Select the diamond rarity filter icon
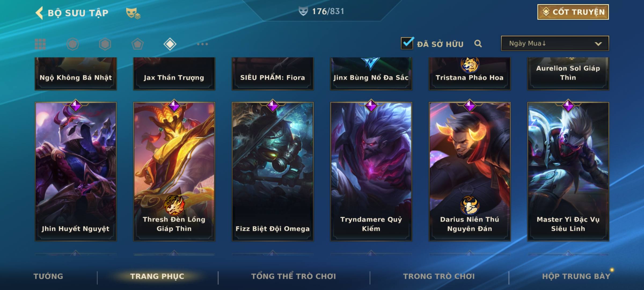The height and width of the screenshot is (290, 644). click(170, 44)
